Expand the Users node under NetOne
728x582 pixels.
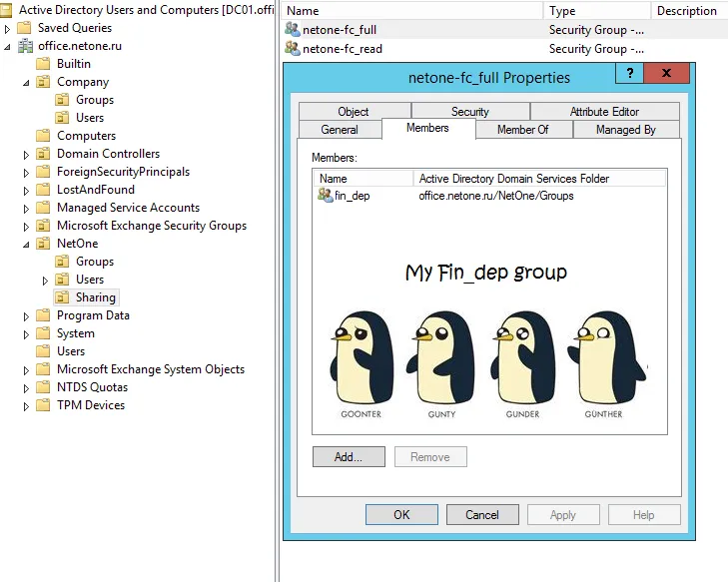click(x=45, y=281)
